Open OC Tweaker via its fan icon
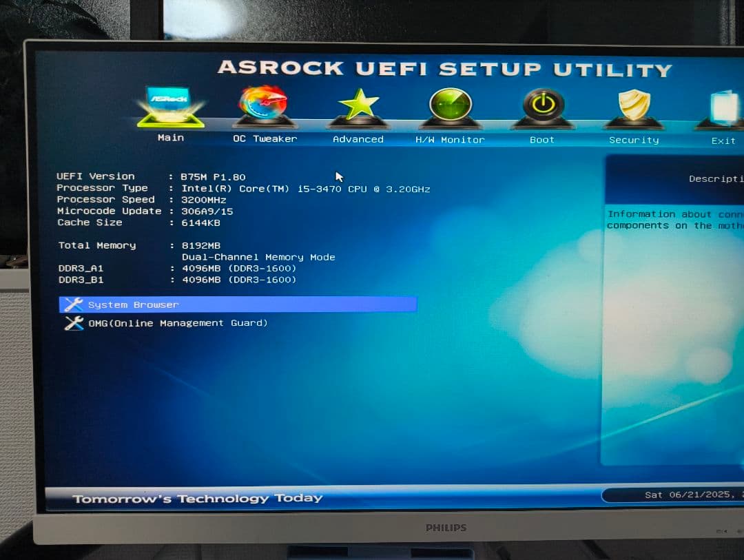 coord(264,105)
